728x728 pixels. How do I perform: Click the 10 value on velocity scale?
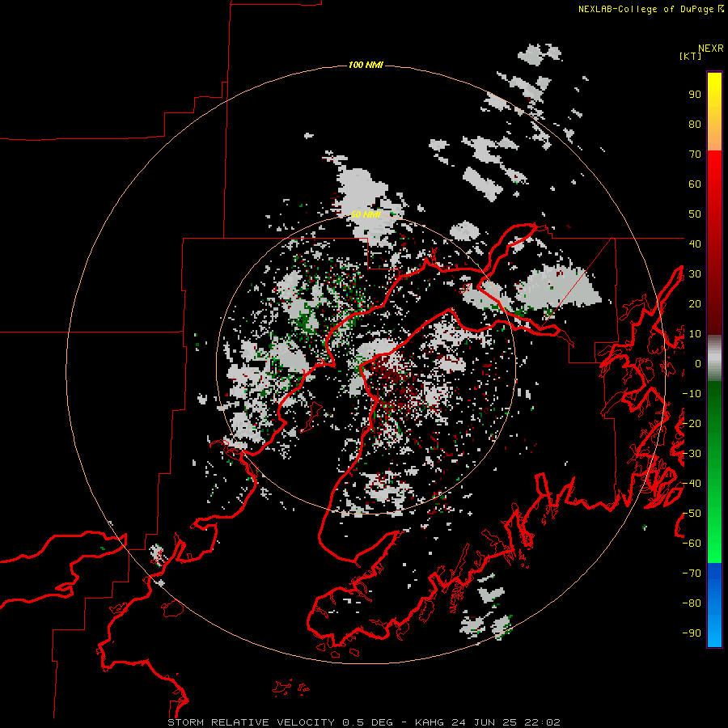tap(695, 334)
